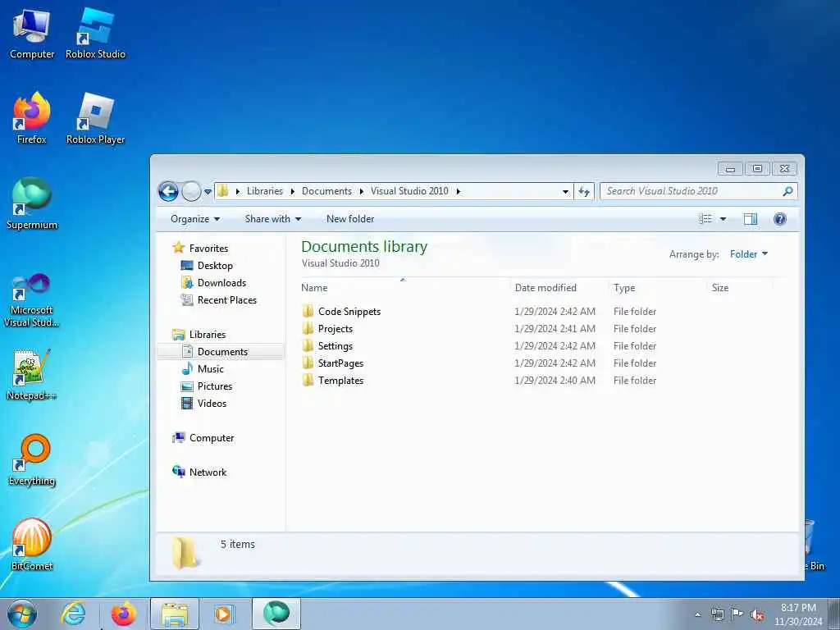Click Documents in the address breadcrumb
This screenshot has height=630, width=840.
coord(326,191)
